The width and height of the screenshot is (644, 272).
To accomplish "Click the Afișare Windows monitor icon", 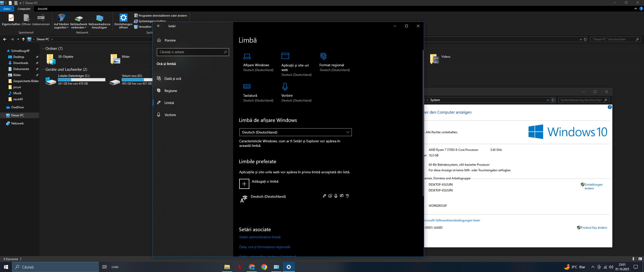I will pyautogui.click(x=247, y=56).
